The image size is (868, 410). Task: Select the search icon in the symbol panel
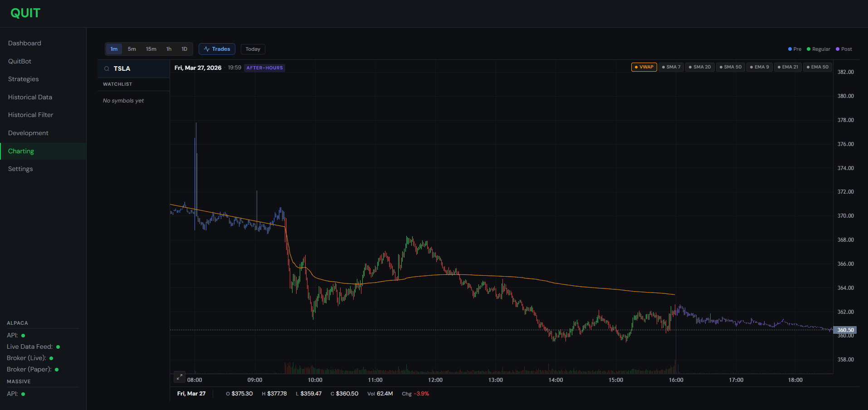107,68
